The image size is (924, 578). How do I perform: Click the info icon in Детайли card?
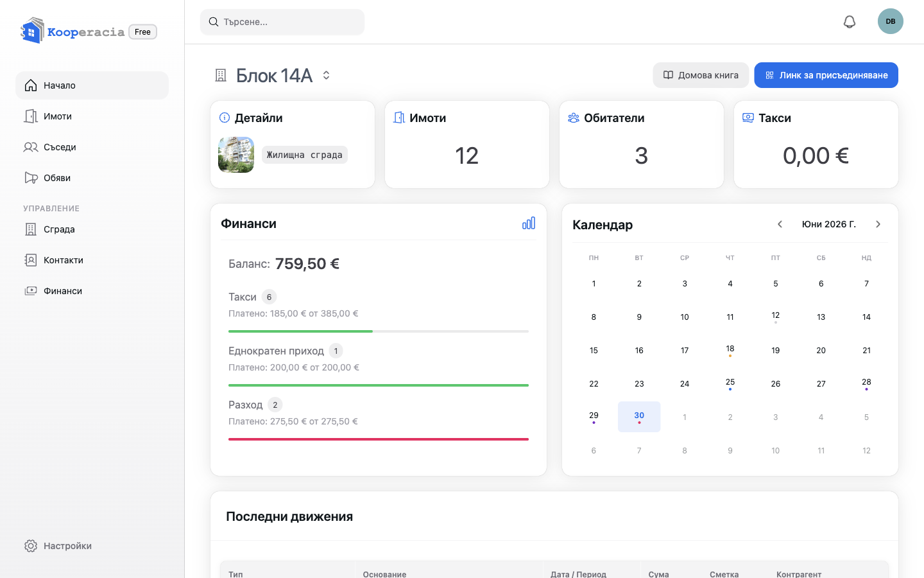[x=225, y=118]
